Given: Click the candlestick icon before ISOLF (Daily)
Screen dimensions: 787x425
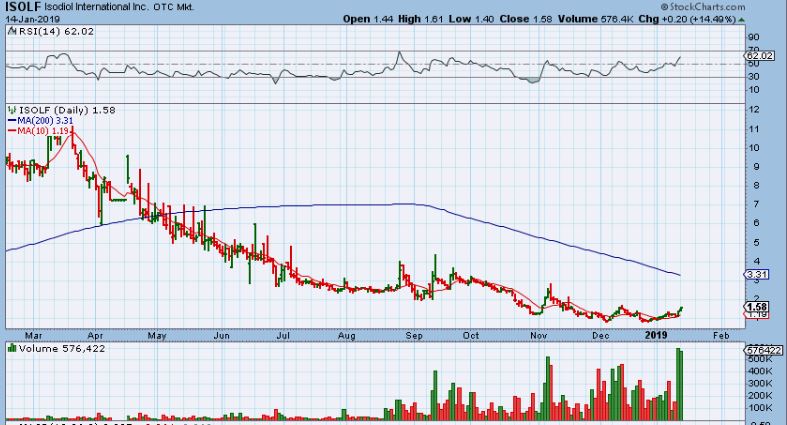Looking at the screenshot, I should (x=12, y=110).
